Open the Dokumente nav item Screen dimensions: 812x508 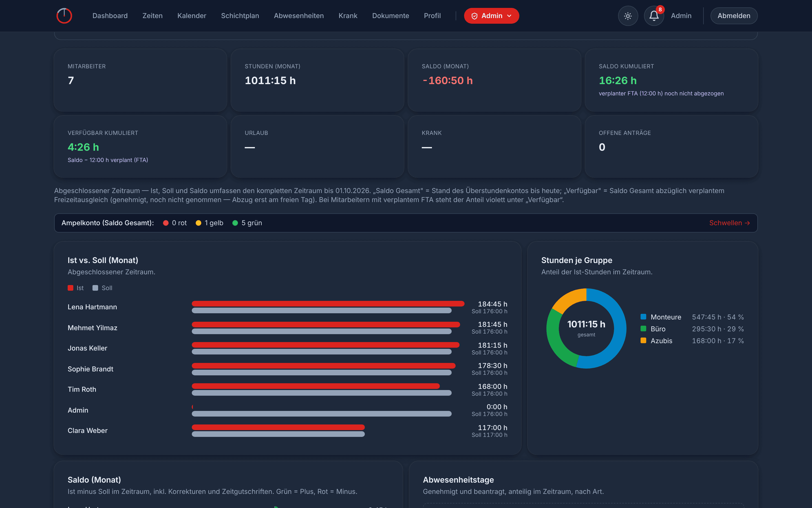pos(390,16)
